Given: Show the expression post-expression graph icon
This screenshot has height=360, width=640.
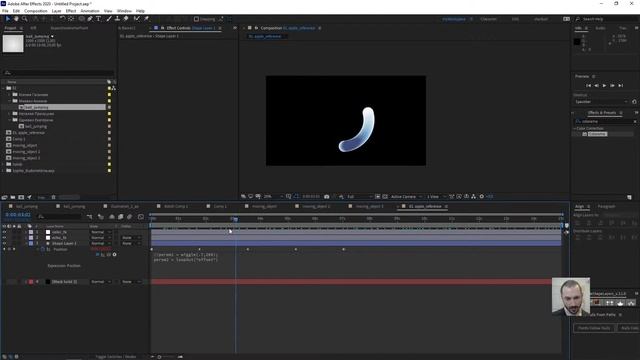Looking at the screenshot, I should pos(103,255).
